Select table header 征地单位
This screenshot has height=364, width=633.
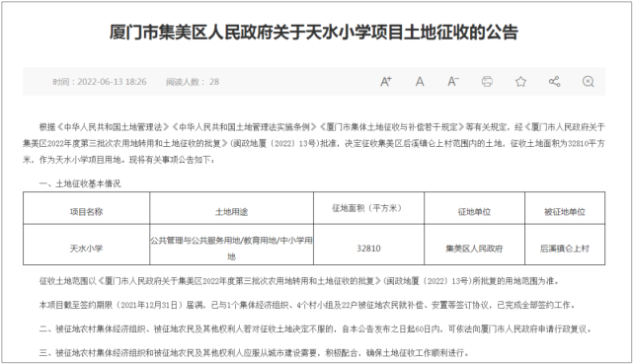tap(474, 212)
